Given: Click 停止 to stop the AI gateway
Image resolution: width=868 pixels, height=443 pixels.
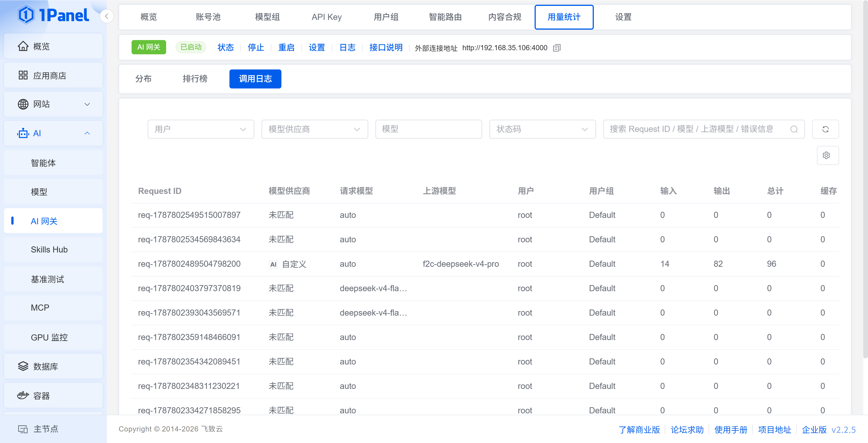Looking at the screenshot, I should coord(256,48).
